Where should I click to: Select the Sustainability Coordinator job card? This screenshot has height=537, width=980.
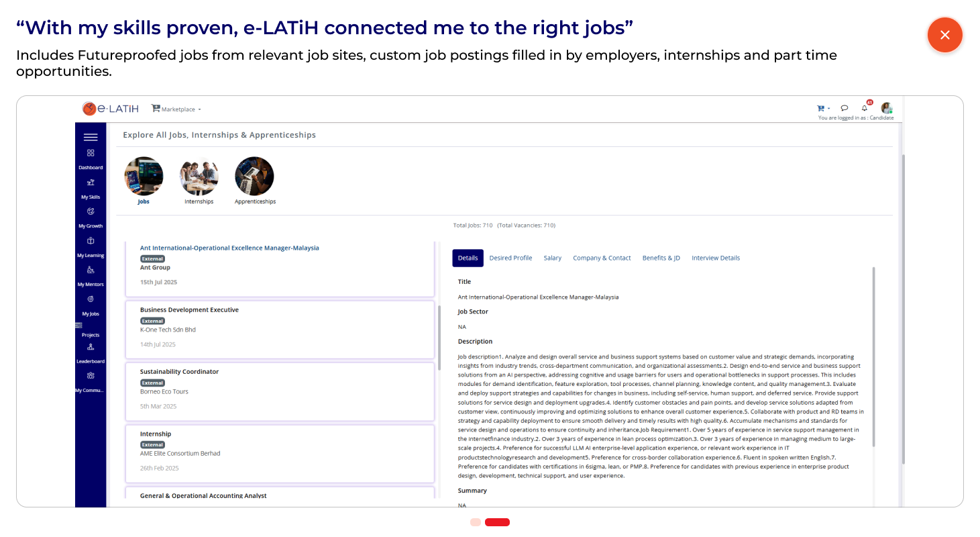[x=280, y=391]
